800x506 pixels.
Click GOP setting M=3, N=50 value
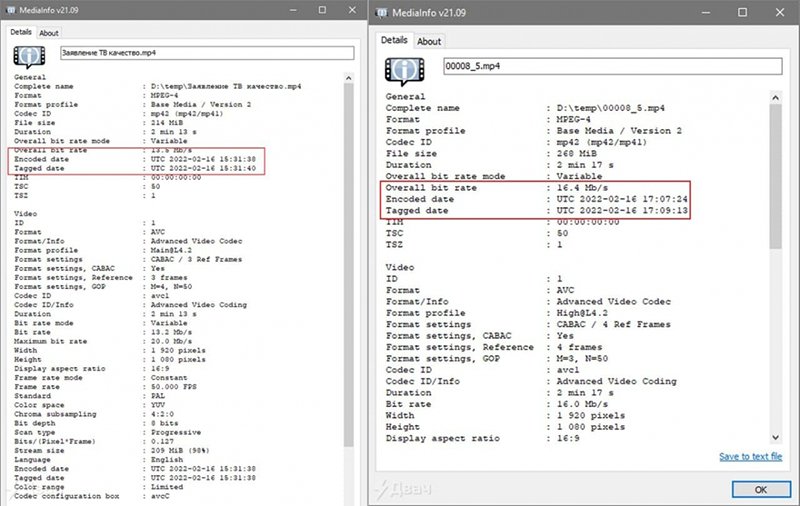[x=582, y=359]
